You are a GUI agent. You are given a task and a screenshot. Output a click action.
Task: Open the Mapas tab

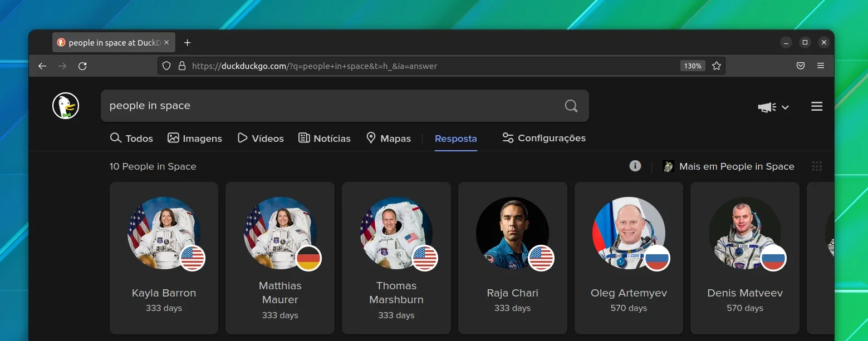click(x=389, y=138)
